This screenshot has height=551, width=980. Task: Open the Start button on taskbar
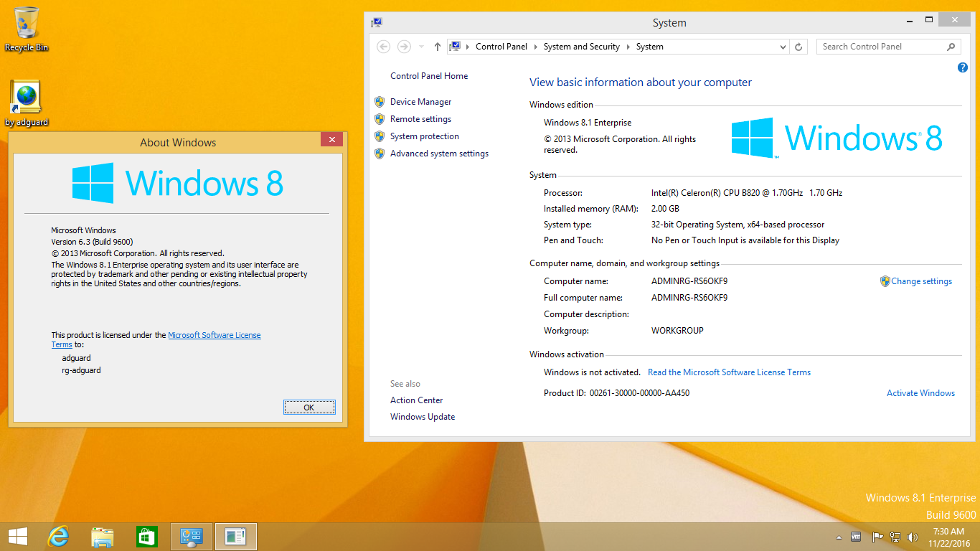[x=17, y=537]
